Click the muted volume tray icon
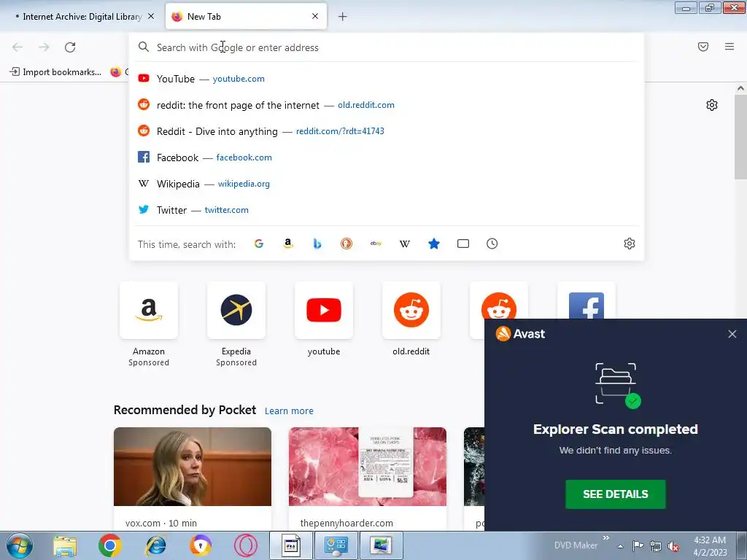This screenshot has height=560, width=747. click(x=673, y=546)
